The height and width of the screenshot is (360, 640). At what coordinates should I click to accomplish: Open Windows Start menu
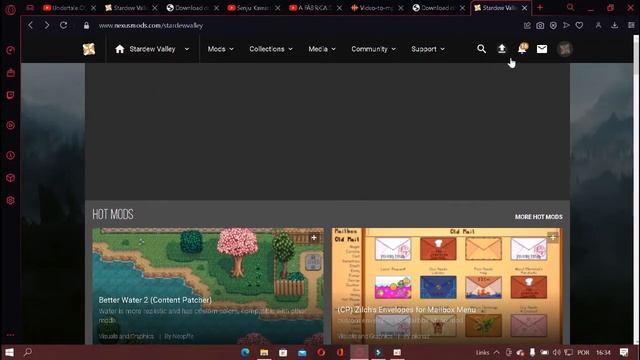[9, 352]
